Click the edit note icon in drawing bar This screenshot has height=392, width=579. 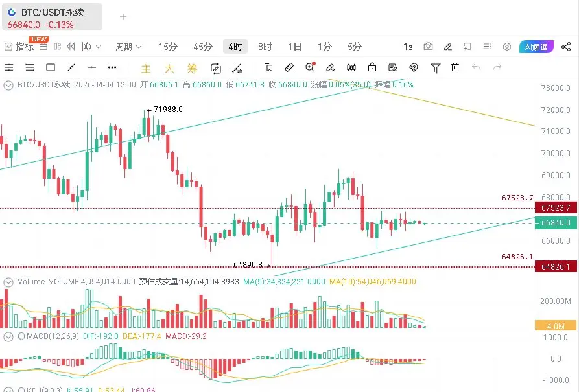393,67
